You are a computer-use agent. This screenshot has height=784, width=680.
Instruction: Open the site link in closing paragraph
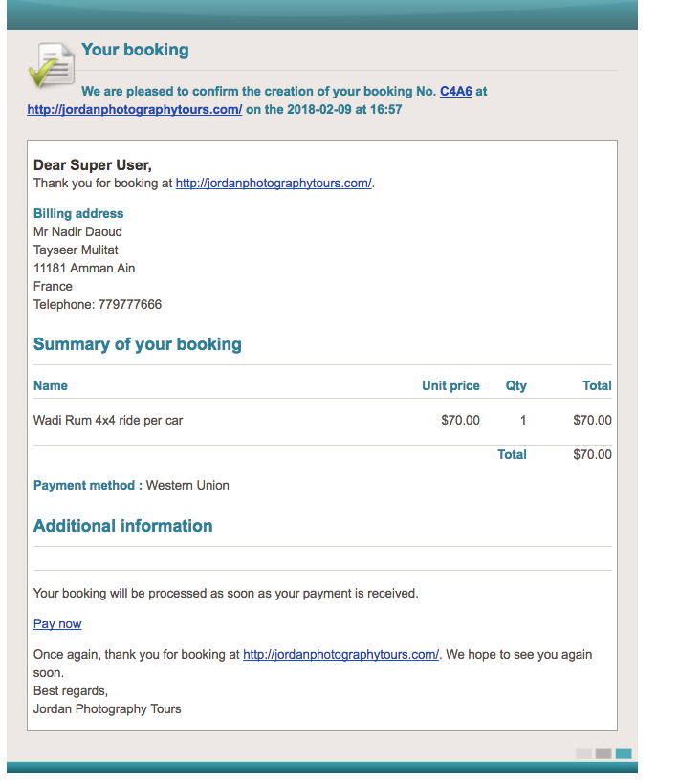340,655
